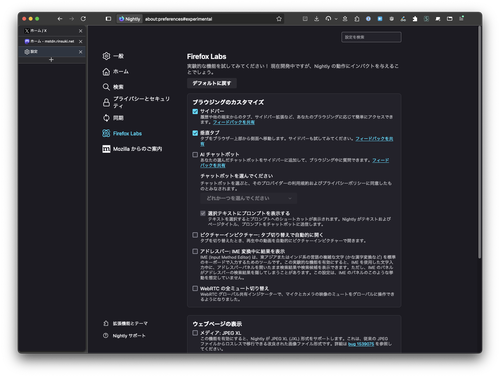Go back with the toolbar back arrow
The image size is (500, 377).
point(60,19)
